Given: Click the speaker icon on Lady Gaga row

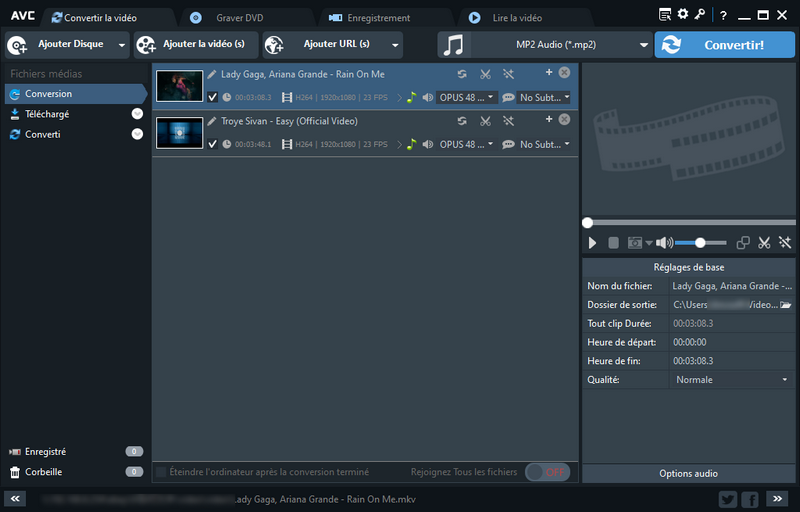Looking at the screenshot, I should 428,97.
